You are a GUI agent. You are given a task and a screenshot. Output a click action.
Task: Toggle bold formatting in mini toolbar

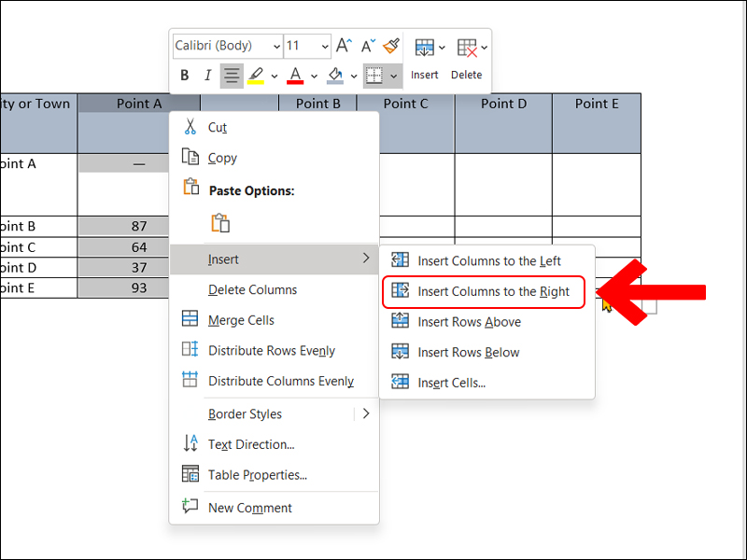coord(184,76)
